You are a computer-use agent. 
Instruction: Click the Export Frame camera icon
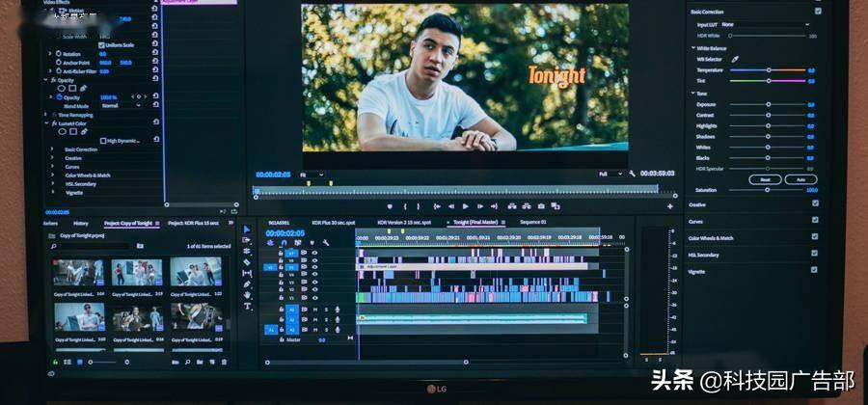541,206
